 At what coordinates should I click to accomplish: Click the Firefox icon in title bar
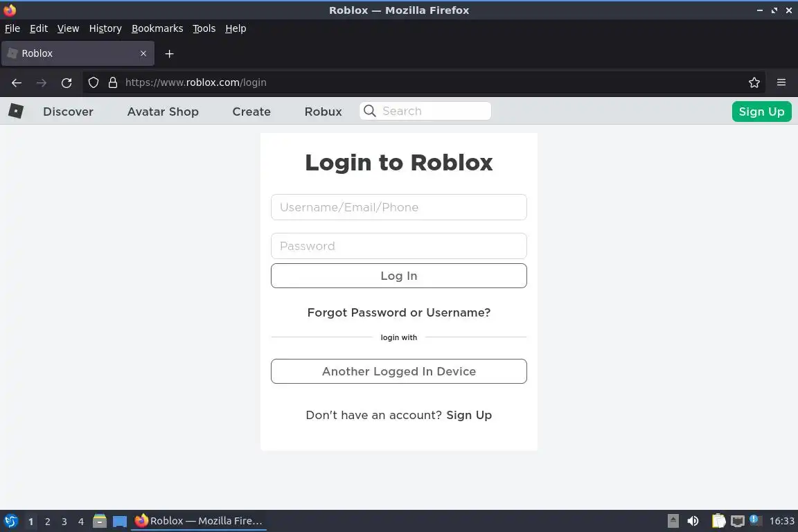[10, 10]
